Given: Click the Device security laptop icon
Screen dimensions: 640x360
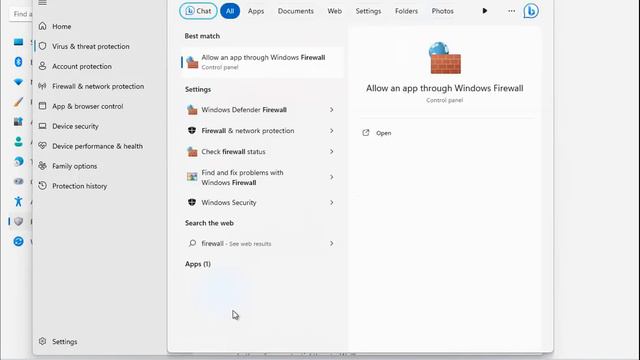Looking at the screenshot, I should click(x=42, y=126).
